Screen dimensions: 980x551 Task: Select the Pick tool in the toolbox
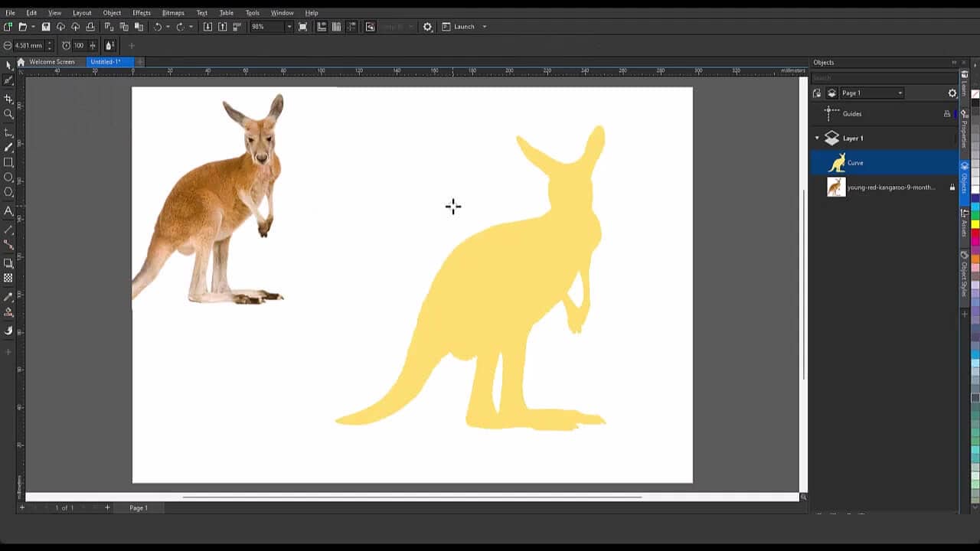pyautogui.click(x=8, y=65)
